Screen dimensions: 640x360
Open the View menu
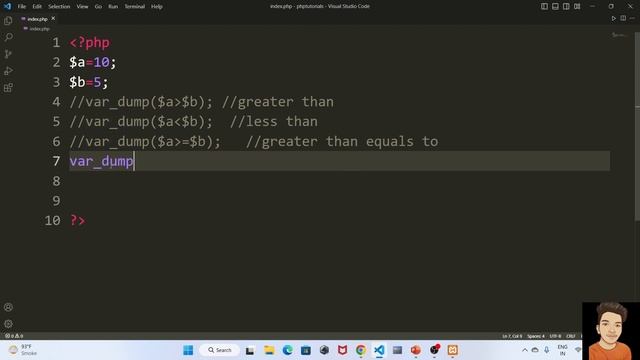(82, 7)
